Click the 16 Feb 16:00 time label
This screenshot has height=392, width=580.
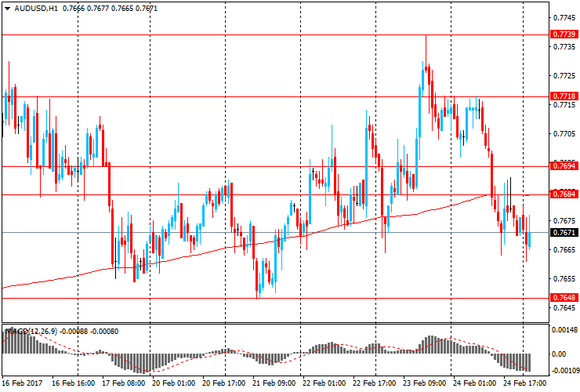coord(74,384)
